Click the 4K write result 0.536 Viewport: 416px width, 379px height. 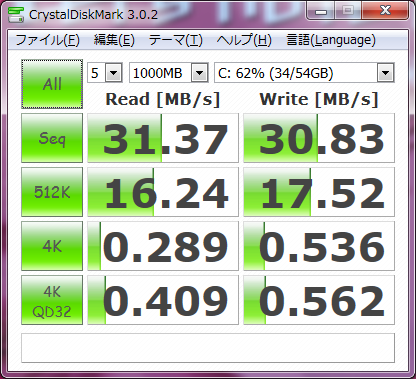tap(319, 246)
